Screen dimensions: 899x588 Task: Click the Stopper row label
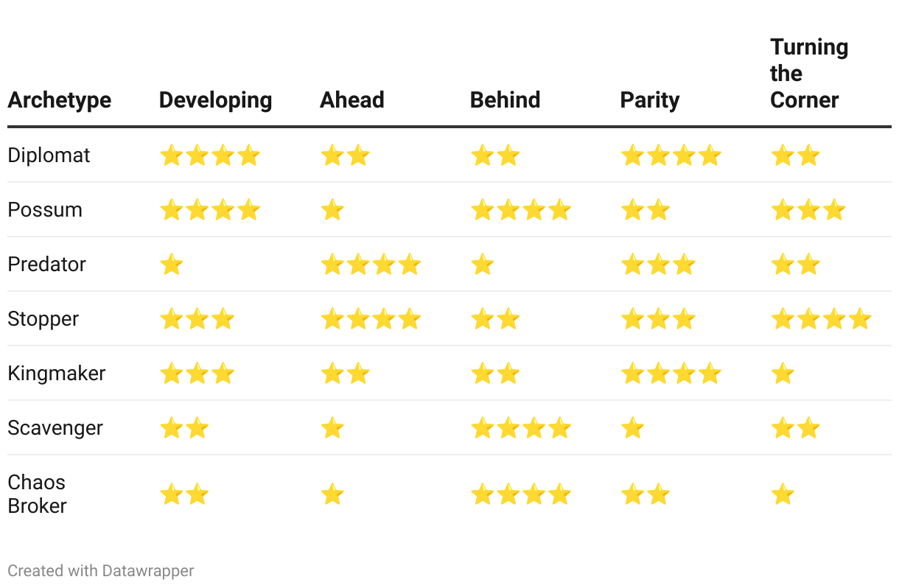(x=43, y=319)
